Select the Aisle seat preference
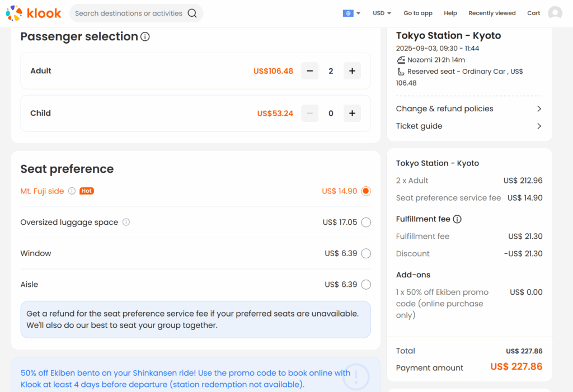Image resolution: width=573 pixels, height=392 pixels. [x=366, y=285]
